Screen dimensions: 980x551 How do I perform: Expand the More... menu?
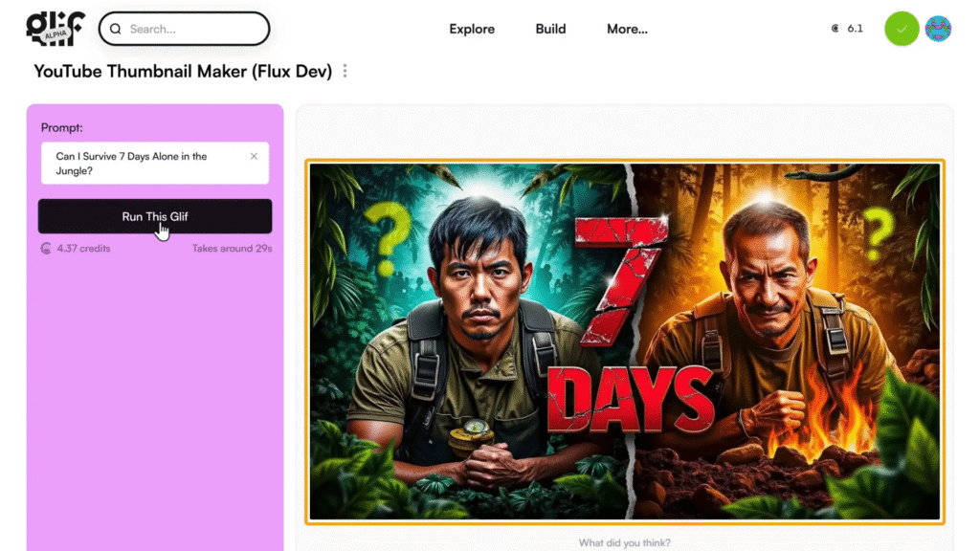tap(627, 29)
